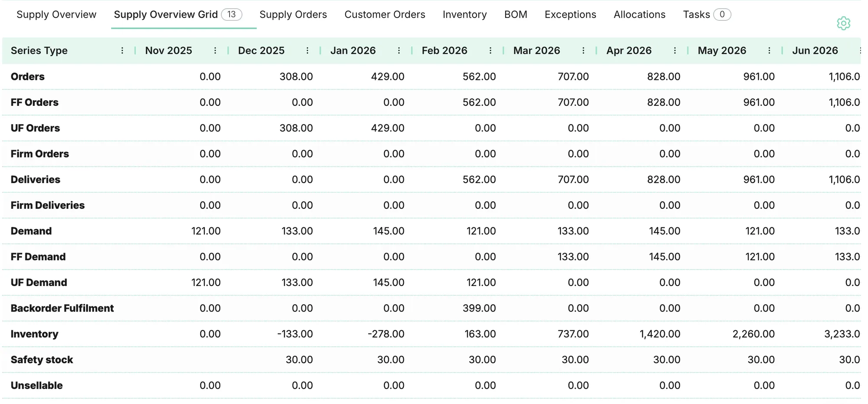Viewport: 868px width, 404px height.
Task: Open Jan 2026 column options menu
Action: [x=399, y=51]
